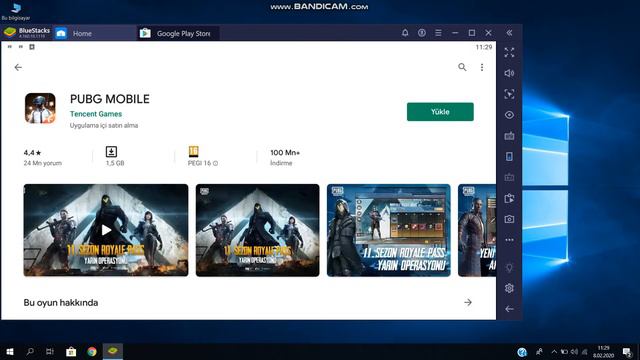Open BlueStacks help icon in title bar
The image size is (640, 360).
[x=422, y=33]
